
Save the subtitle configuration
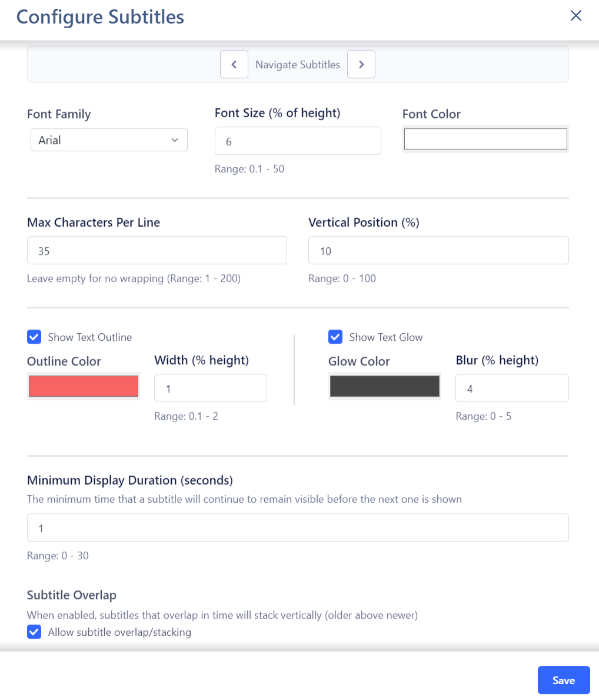coord(564,680)
